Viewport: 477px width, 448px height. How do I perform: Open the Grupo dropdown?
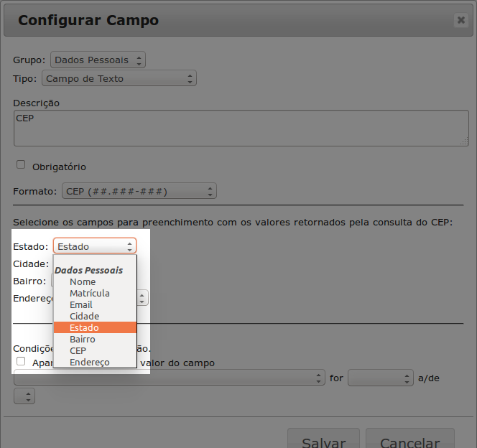(x=98, y=60)
